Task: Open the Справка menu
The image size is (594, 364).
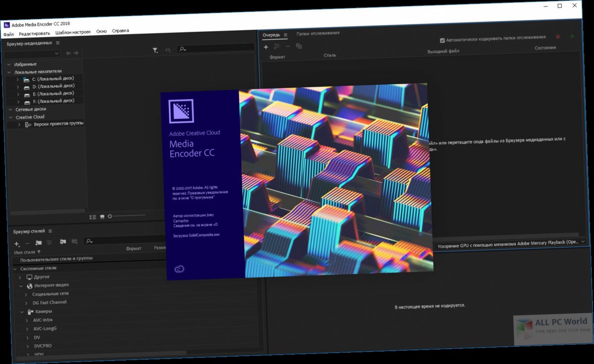Action: (x=122, y=31)
